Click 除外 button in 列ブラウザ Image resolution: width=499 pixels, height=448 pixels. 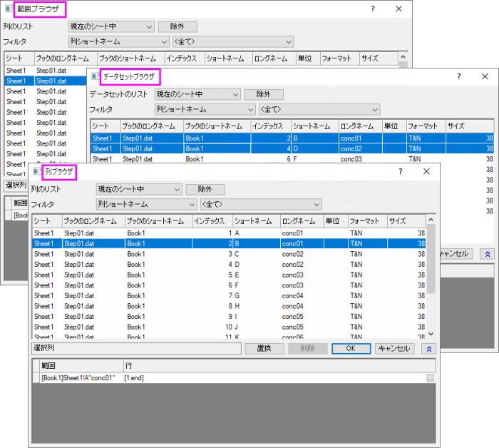(205, 190)
